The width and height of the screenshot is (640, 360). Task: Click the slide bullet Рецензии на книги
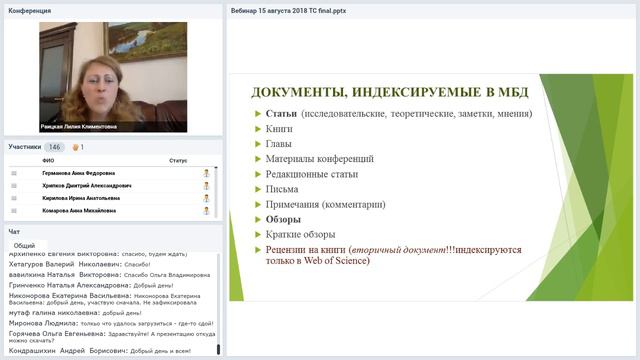(x=393, y=255)
